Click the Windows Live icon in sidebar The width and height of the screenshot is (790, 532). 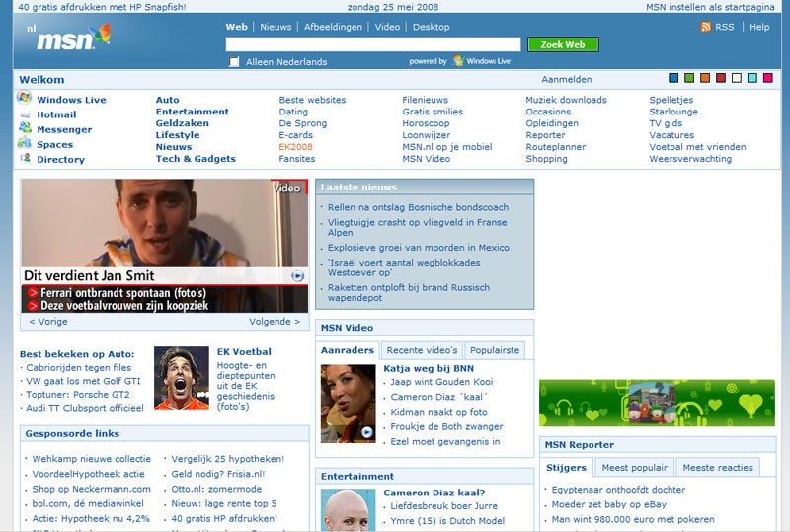[25, 99]
